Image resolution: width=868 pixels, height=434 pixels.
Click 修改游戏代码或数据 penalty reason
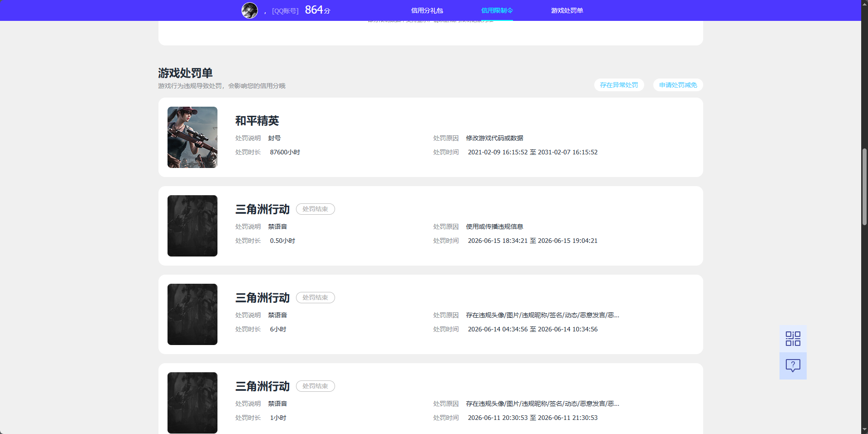[x=494, y=138]
